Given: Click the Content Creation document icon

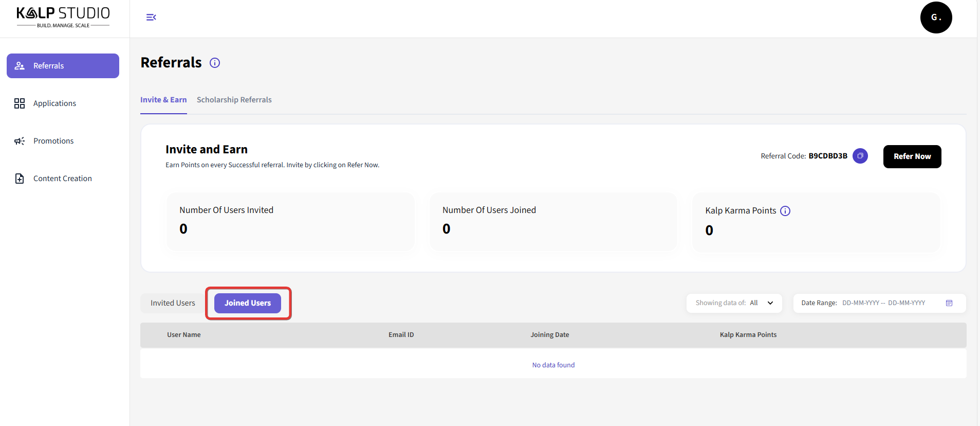Looking at the screenshot, I should 20,179.
